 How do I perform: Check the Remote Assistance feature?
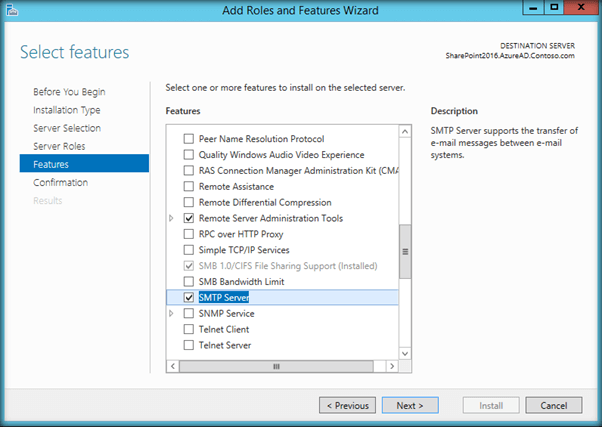tap(189, 187)
